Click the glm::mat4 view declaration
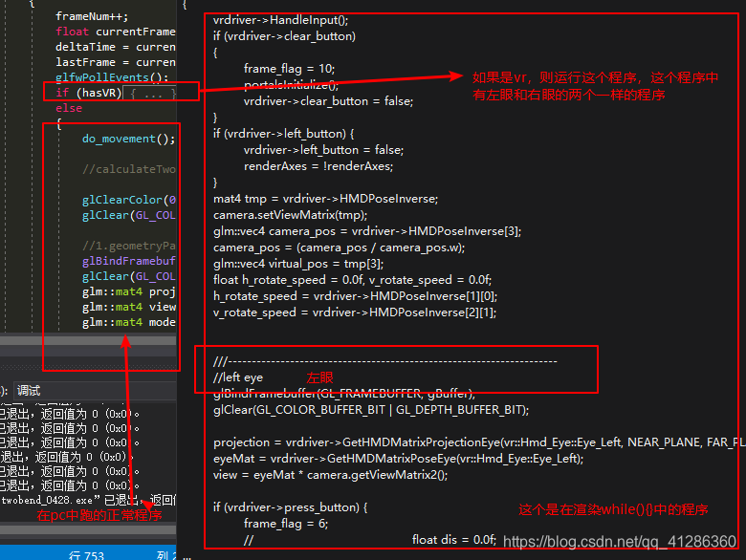 (x=129, y=307)
